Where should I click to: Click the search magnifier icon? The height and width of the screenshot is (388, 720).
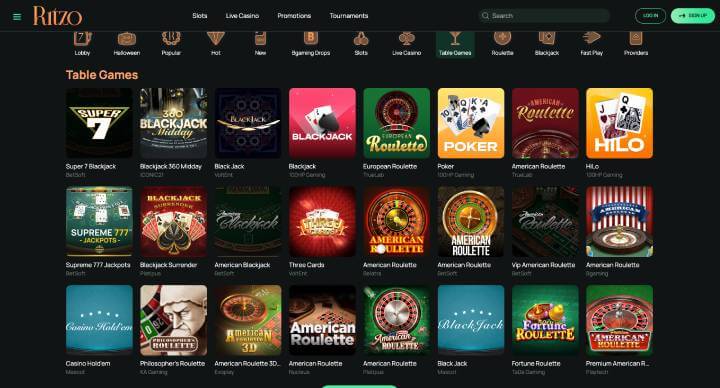[x=485, y=16]
